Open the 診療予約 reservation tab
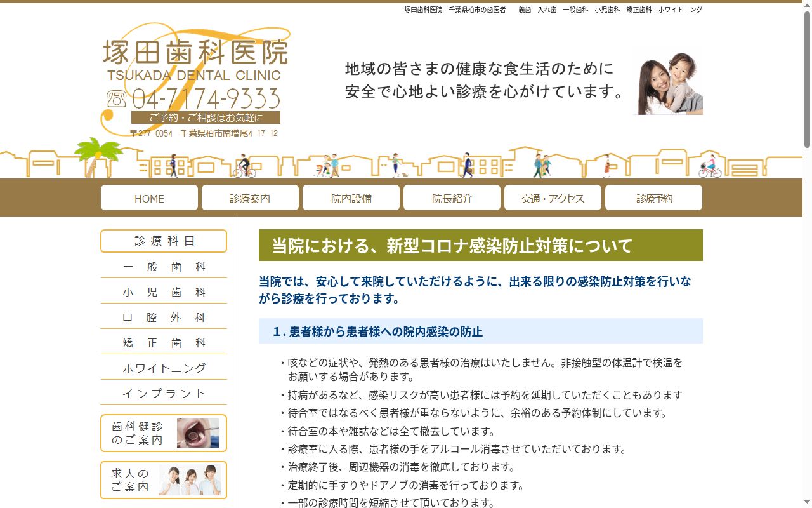This screenshot has height=508, width=812. click(653, 198)
